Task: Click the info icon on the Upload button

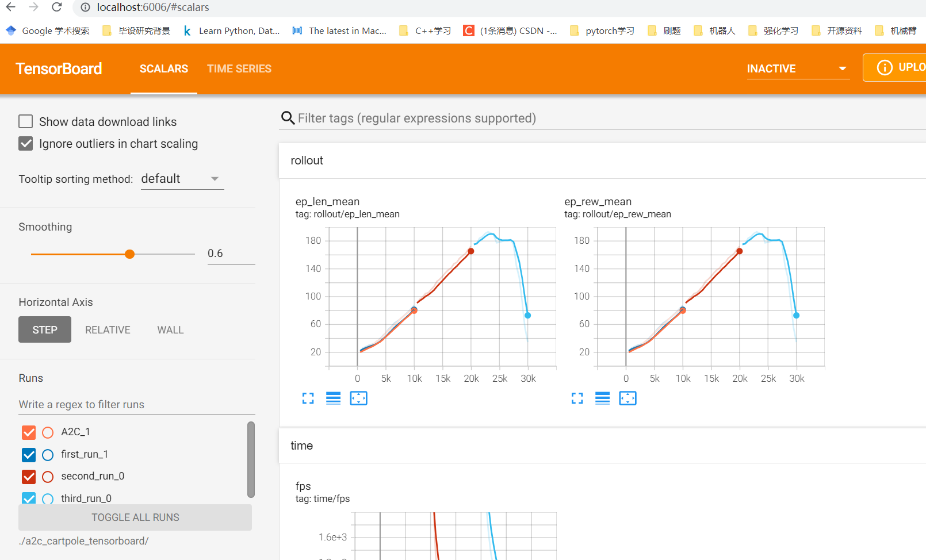Action: [x=885, y=67]
